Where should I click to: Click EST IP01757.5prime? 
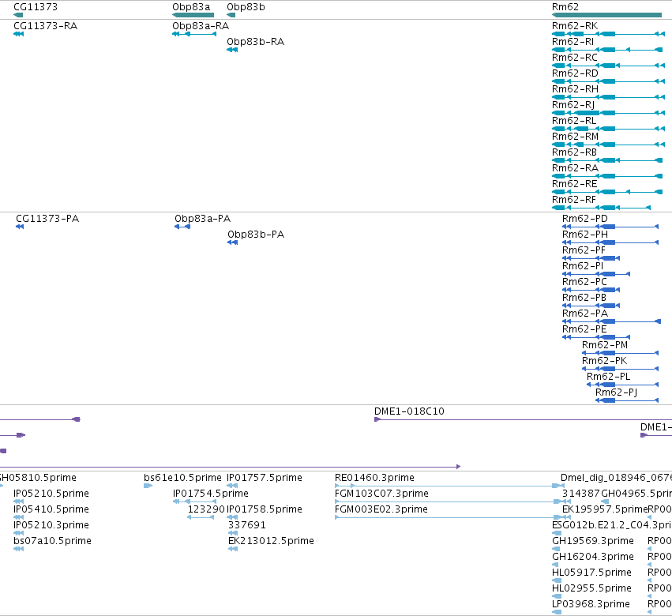[265, 478]
